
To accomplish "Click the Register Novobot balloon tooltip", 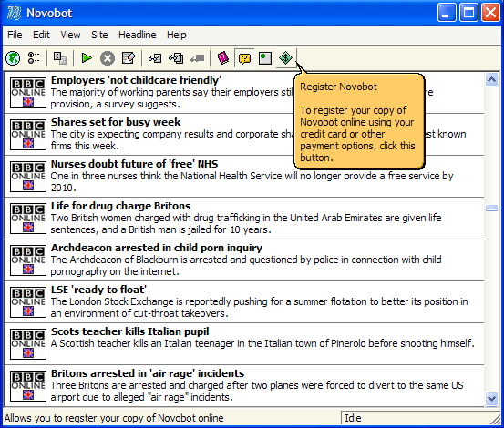I will click(359, 121).
